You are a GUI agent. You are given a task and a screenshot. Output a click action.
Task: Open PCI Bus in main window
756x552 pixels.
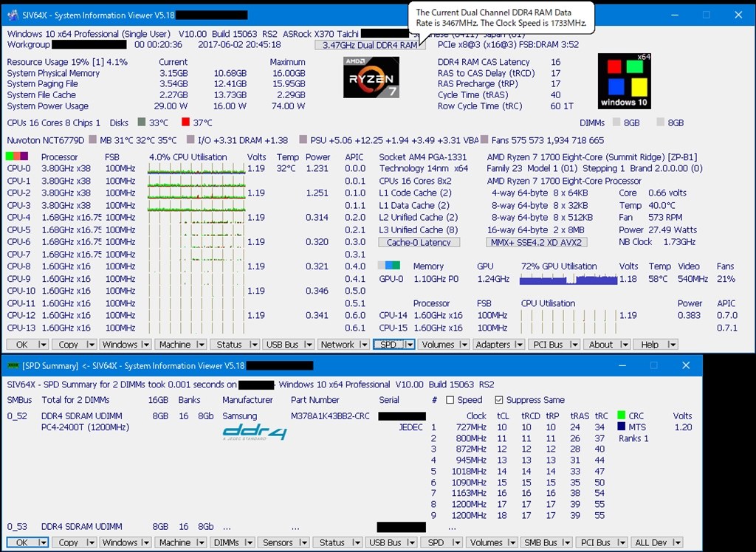(549, 344)
